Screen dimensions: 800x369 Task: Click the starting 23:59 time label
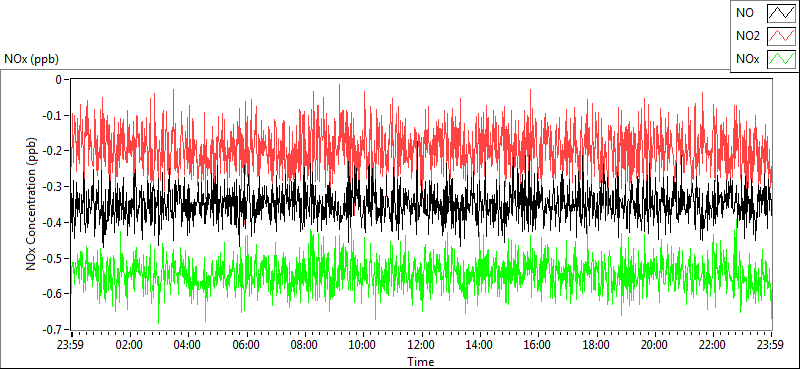coord(71,344)
